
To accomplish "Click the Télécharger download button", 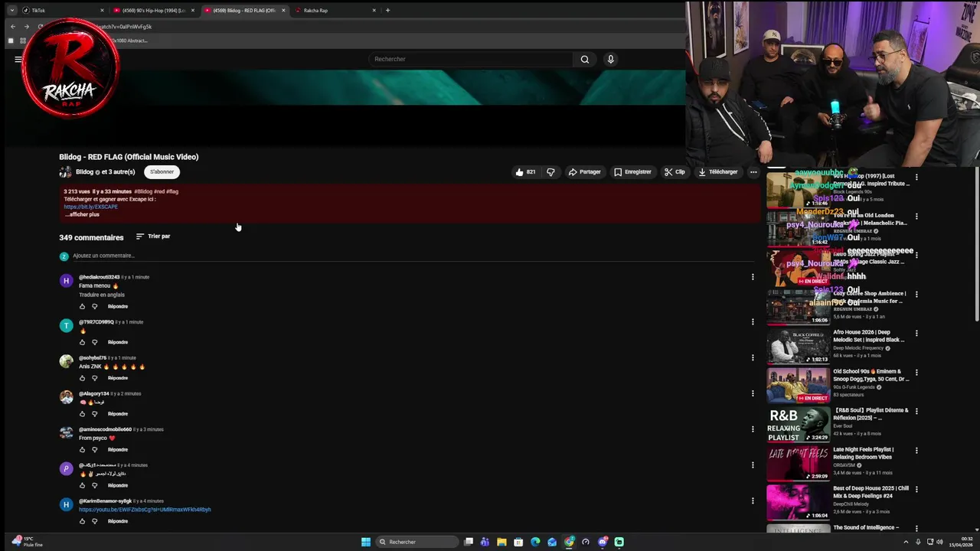I will [718, 172].
